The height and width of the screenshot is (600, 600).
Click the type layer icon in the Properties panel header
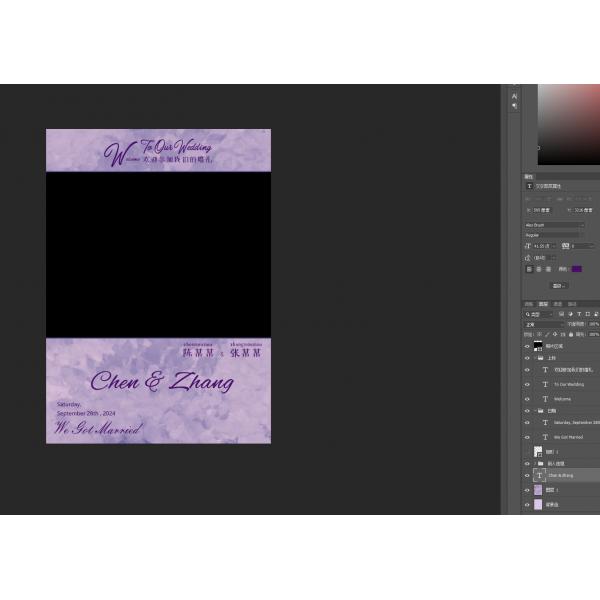point(530,186)
